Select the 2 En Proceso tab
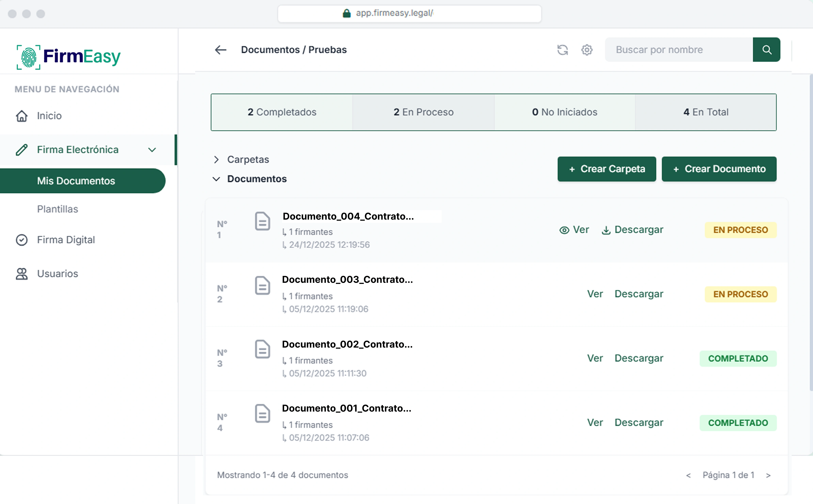This screenshot has width=813, height=504. [x=423, y=112]
